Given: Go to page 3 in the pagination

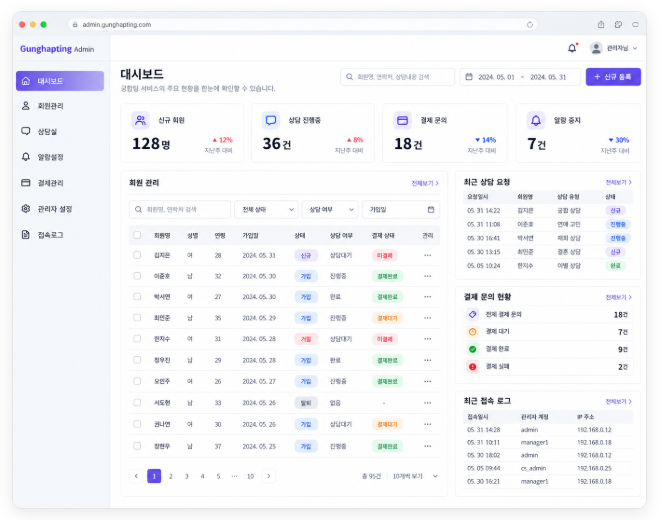Looking at the screenshot, I should pos(186,476).
